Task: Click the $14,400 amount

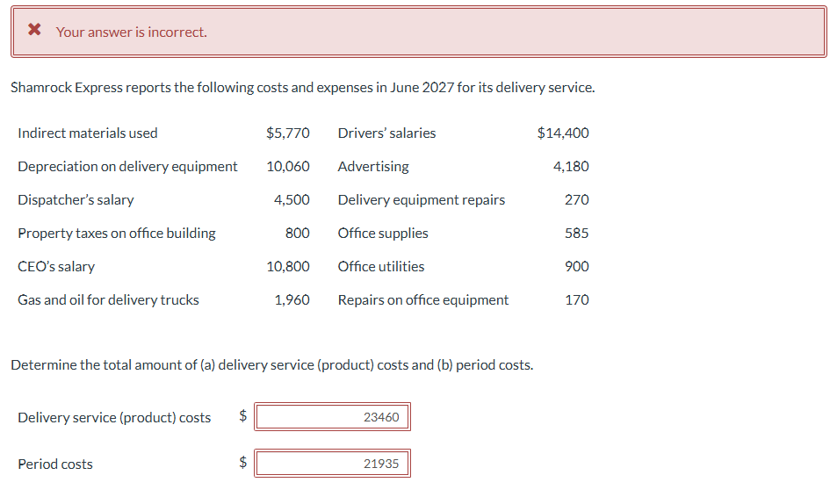Action: tap(563, 133)
